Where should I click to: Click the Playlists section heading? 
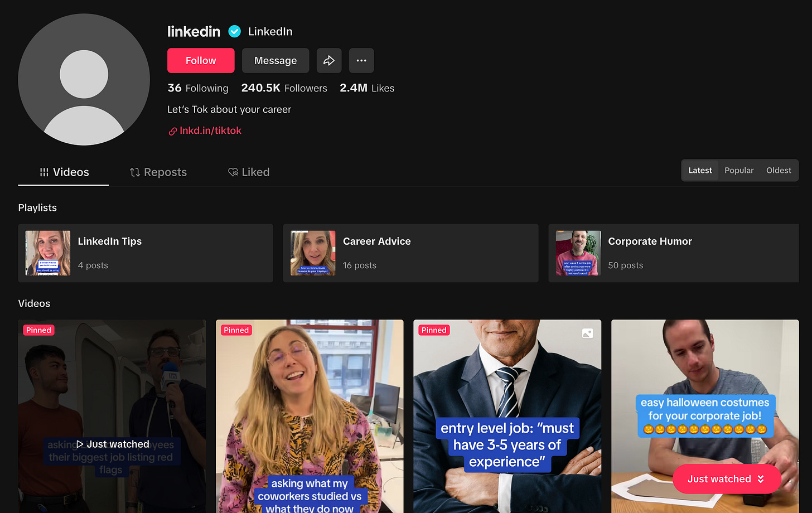tap(37, 207)
